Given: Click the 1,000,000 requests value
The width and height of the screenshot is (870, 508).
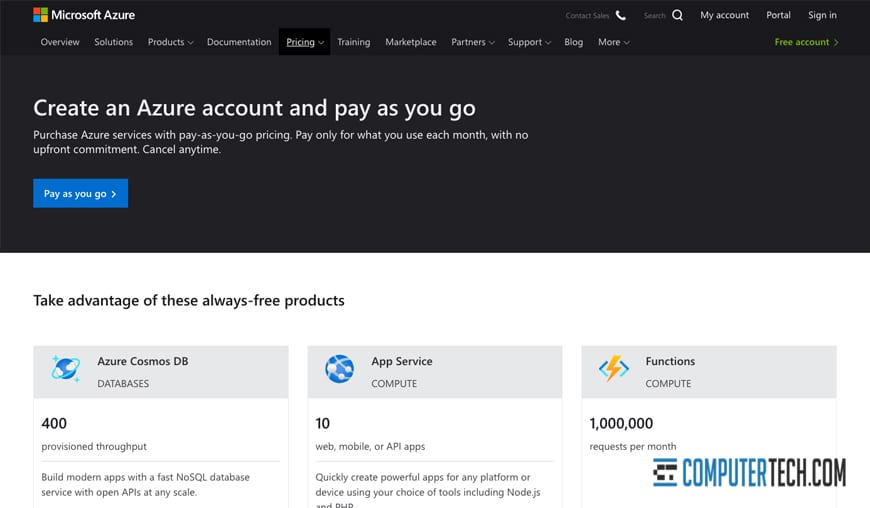Looking at the screenshot, I should pyautogui.click(x=621, y=423).
